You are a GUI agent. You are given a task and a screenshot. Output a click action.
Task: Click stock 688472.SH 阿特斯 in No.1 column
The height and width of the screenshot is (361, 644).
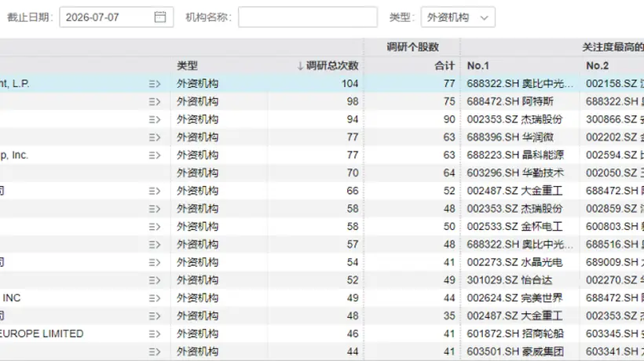510,101
